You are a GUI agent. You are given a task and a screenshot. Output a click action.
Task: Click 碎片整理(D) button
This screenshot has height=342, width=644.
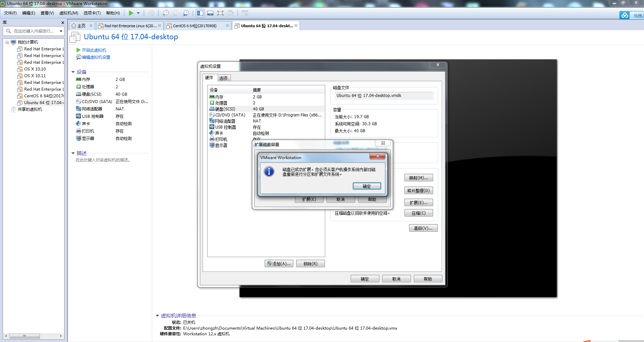(419, 191)
